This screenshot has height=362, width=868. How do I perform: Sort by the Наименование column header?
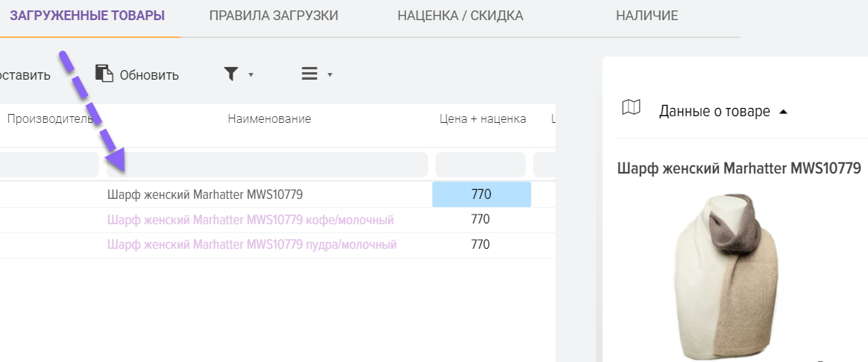[269, 119]
